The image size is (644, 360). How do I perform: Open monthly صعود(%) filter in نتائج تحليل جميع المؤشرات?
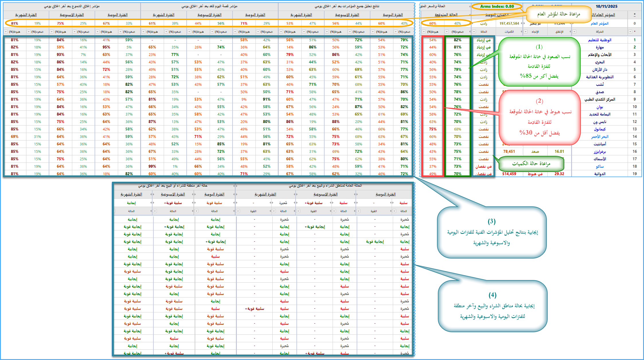click(x=304, y=32)
